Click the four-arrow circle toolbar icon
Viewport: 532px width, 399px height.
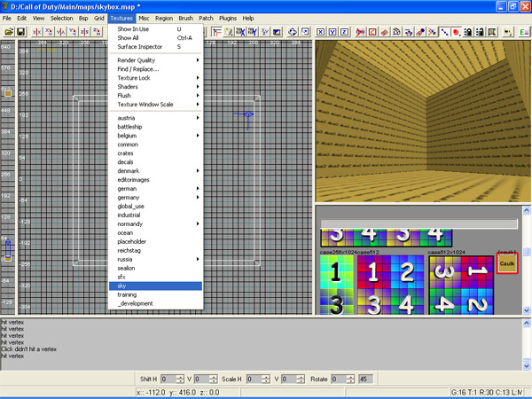click(x=292, y=32)
